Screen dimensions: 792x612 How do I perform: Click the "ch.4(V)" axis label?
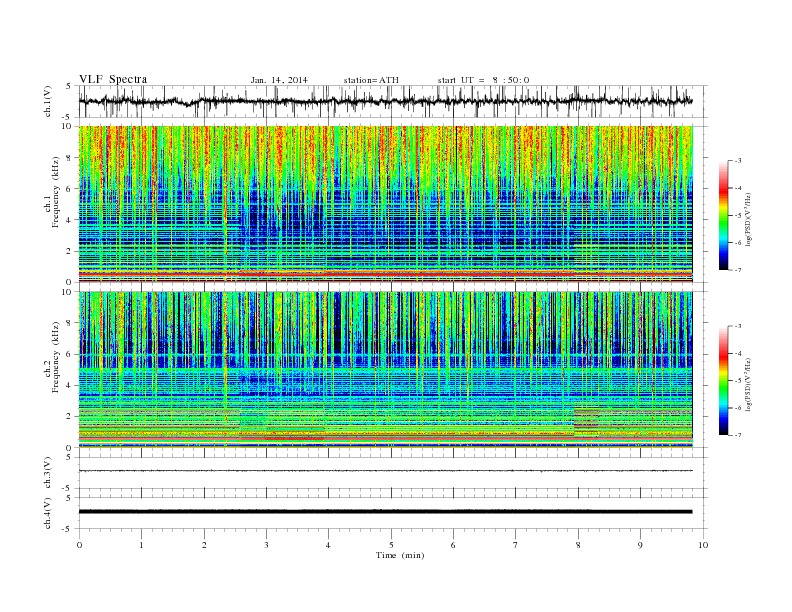[x=48, y=513]
